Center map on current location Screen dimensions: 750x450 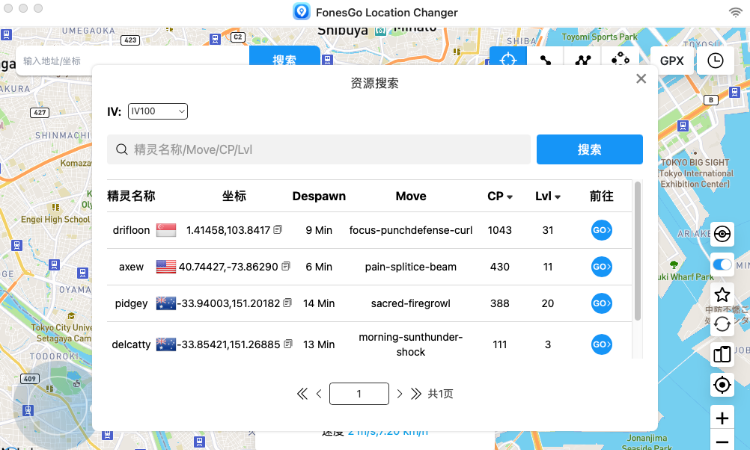click(x=722, y=385)
